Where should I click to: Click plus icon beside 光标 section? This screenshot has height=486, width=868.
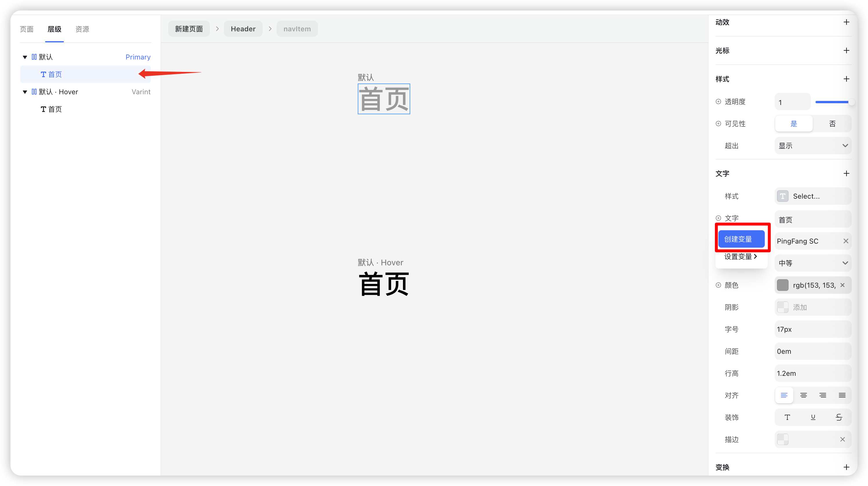pos(846,50)
